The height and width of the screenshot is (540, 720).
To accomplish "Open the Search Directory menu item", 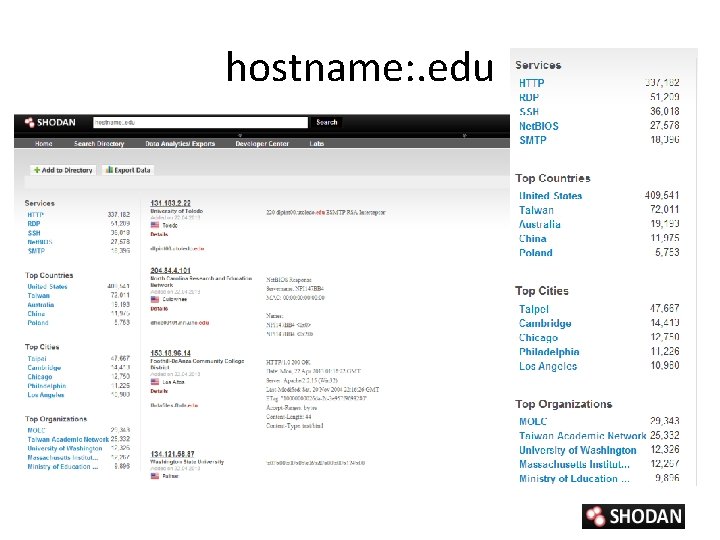I will point(99,143).
